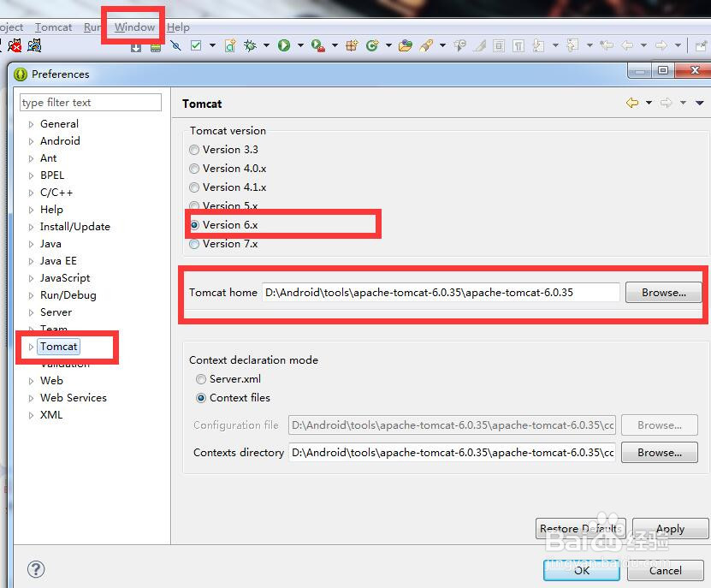Select BPEL in preferences tree

52,175
